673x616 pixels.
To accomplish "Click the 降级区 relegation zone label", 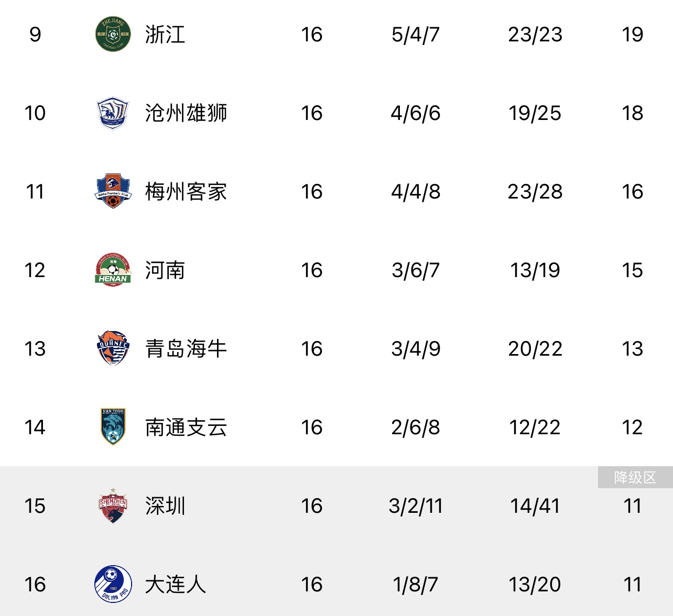I will coord(635,477).
